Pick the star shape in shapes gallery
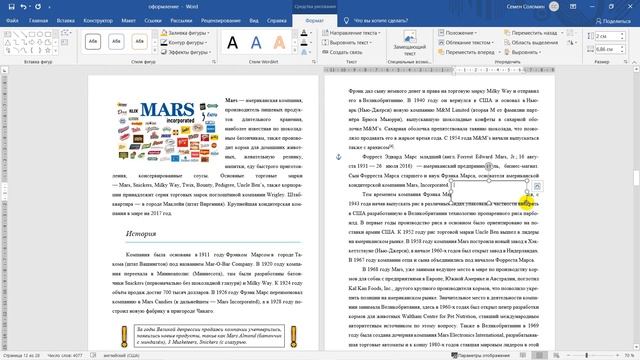This screenshot has width=640, height=360. click(47, 51)
